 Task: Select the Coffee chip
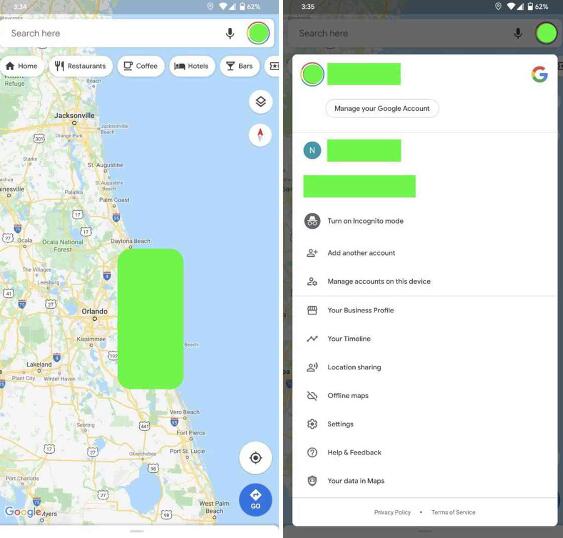[141, 66]
